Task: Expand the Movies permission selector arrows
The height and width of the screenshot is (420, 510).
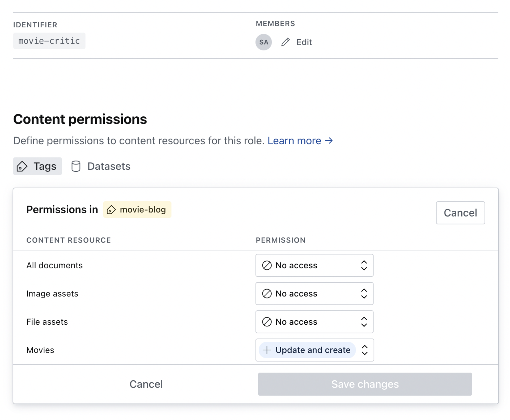Action: [365, 350]
